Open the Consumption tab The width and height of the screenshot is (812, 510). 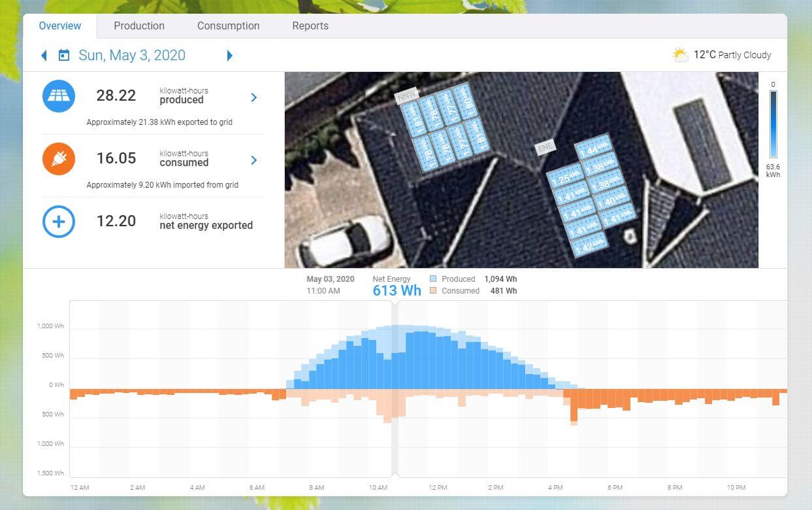tap(228, 26)
